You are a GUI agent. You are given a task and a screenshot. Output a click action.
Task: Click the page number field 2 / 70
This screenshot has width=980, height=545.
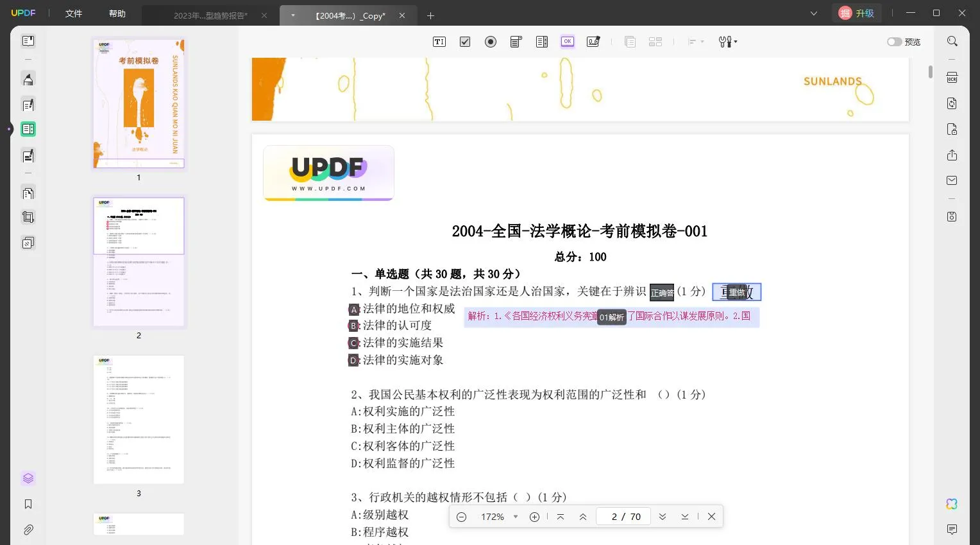pos(623,517)
